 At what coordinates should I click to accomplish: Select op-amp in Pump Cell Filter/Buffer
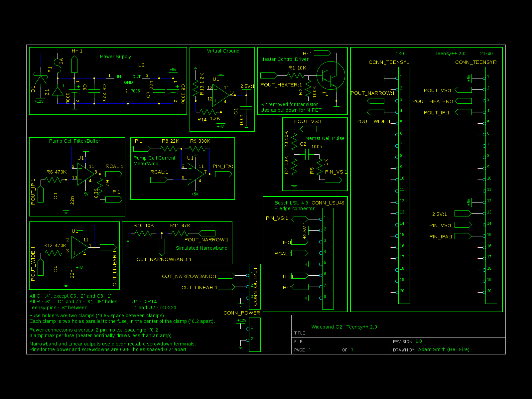85,174
